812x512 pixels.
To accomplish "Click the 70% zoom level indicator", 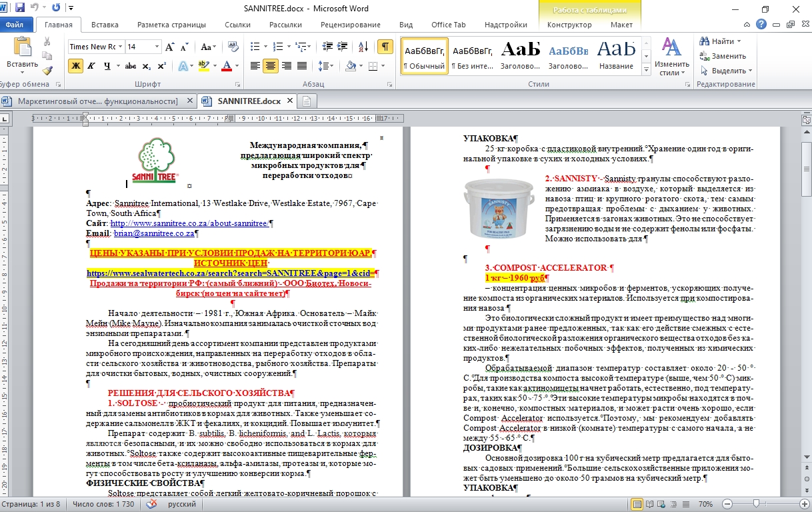I will (x=706, y=504).
